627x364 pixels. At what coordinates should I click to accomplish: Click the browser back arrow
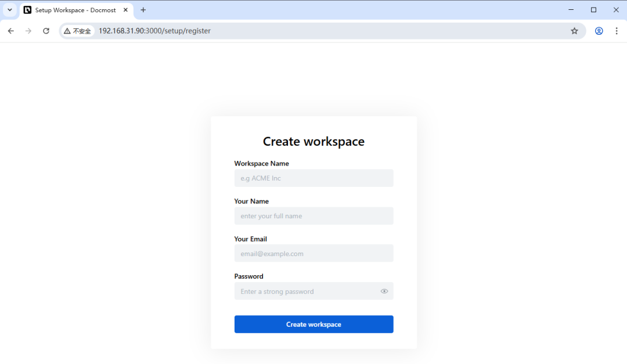click(11, 31)
